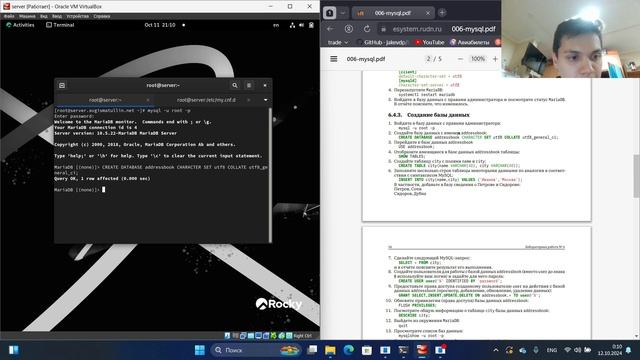The image size is (640, 360).
Task: Select the first root@server:~ terminal tab
Action: tap(105, 100)
